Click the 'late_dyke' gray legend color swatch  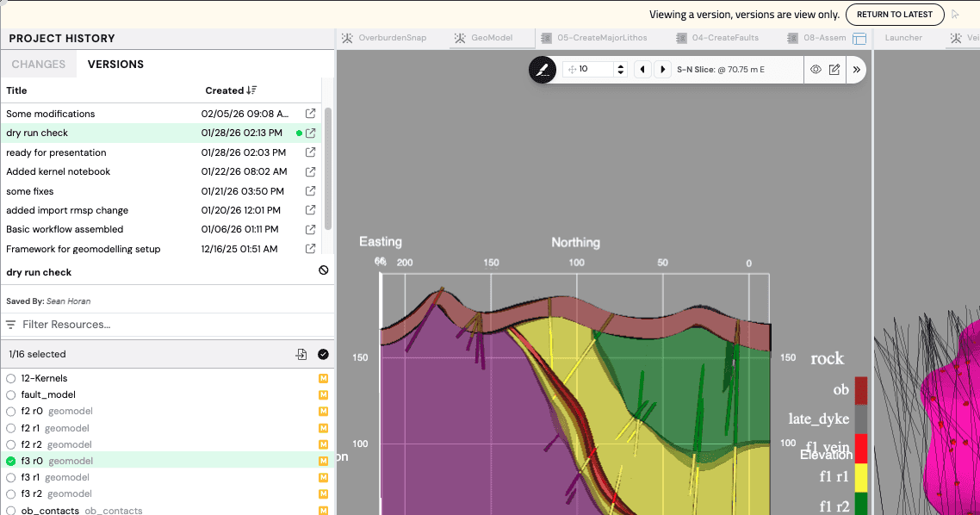tap(860, 419)
